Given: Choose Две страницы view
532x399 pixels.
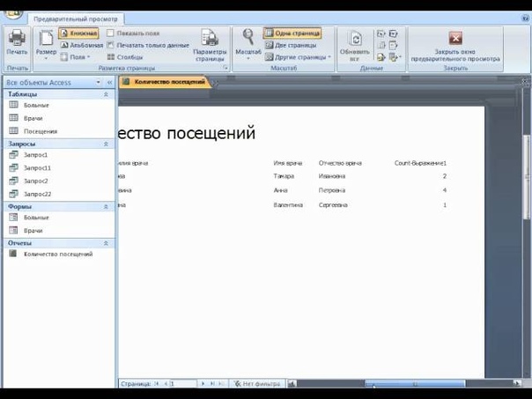Looking at the screenshot, I should (x=293, y=45).
